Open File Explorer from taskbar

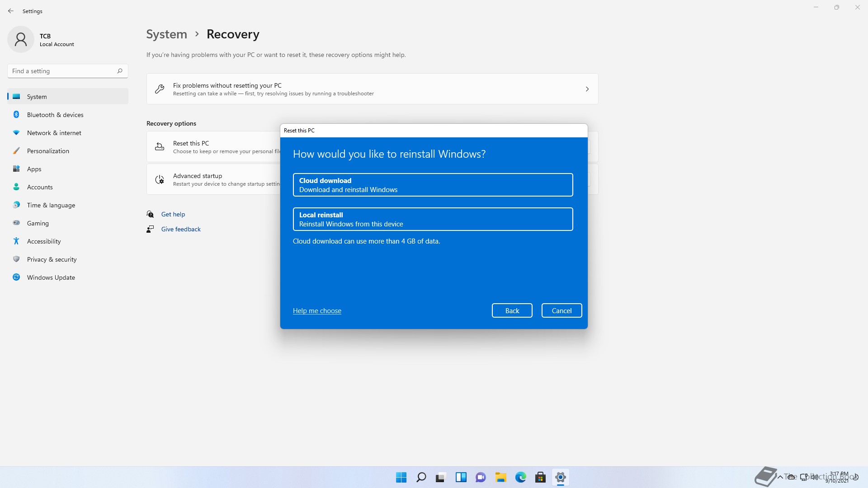point(500,477)
